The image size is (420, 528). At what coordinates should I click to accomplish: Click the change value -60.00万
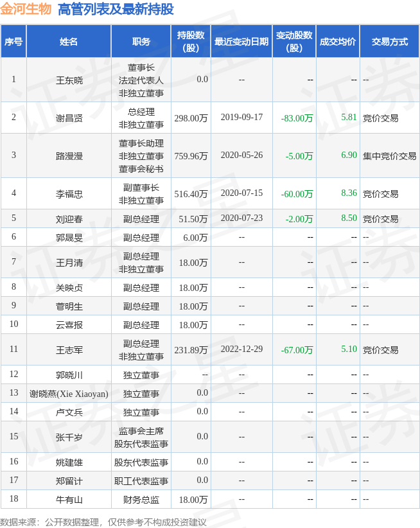(x=297, y=193)
